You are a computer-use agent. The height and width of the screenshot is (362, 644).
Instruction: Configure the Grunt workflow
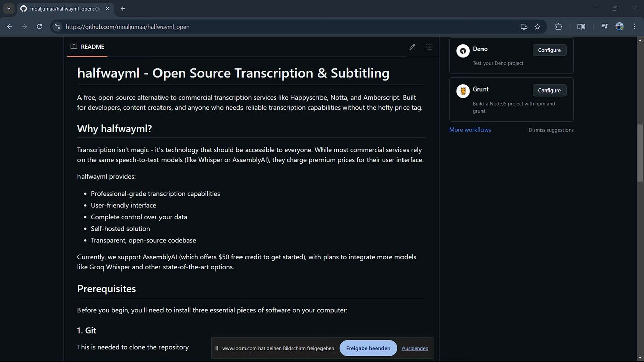pyautogui.click(x=549, y=90)
